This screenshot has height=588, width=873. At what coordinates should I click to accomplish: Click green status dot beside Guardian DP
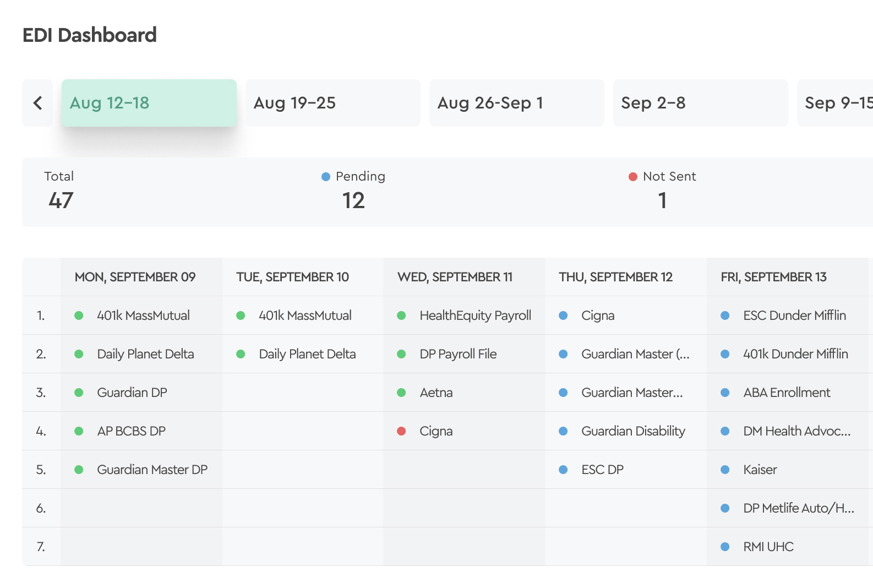pyautogui.click(x=79, y=393)
